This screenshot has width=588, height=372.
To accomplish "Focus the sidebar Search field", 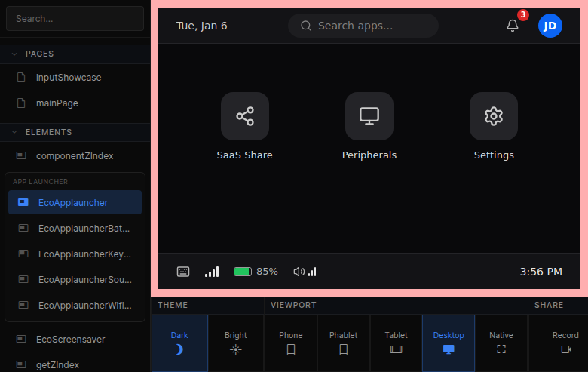I will (x=75, y=19).
